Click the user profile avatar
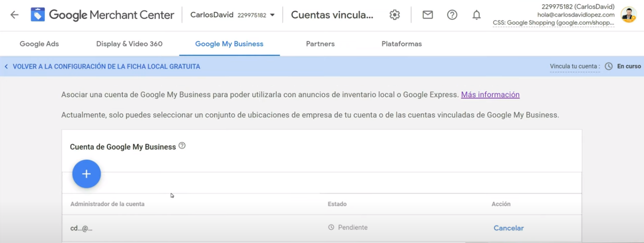This screenshot has height=243, width=644. coord(628,15)
